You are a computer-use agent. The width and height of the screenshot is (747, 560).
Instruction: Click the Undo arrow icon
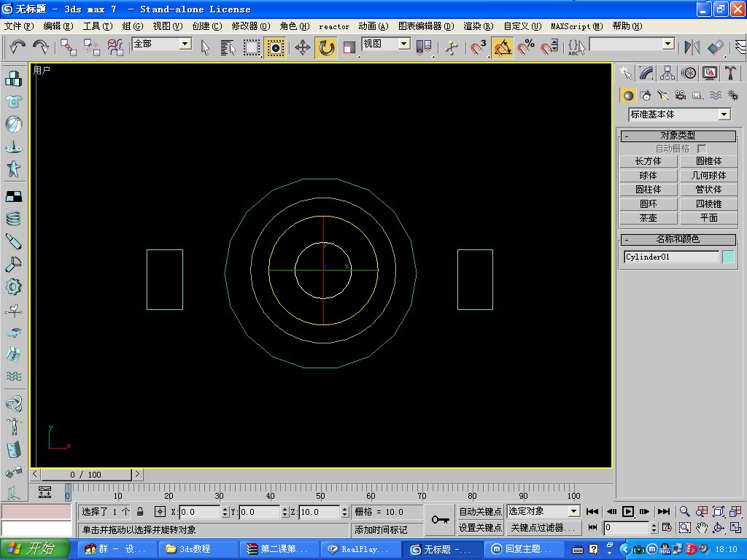(18, 47)
